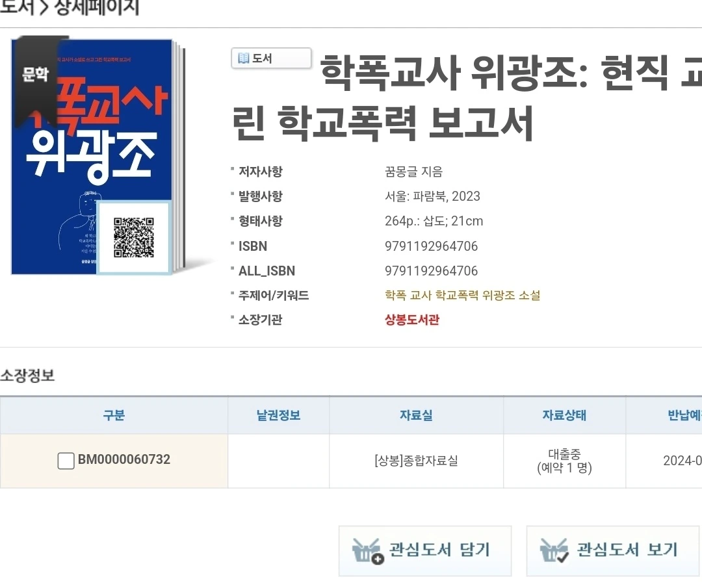Click the [상봉]종합자료실 cell
702x588 pixels.
click(417, 461)
